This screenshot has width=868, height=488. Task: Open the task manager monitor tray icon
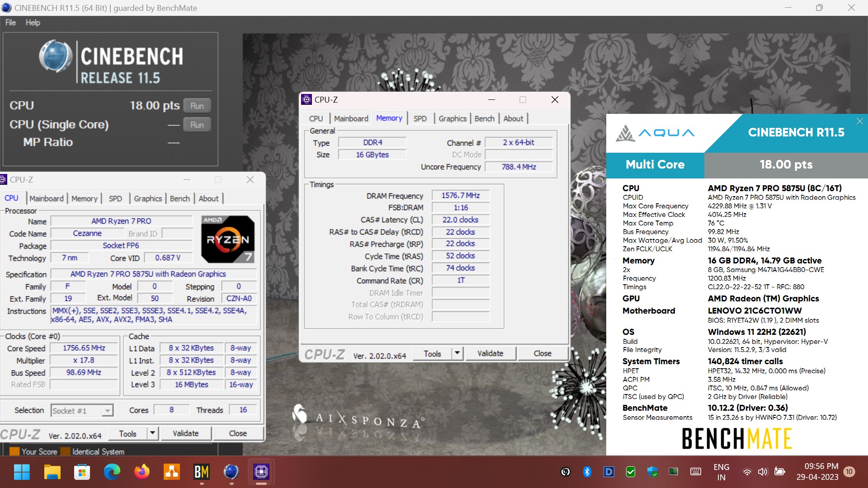(674, 472)
